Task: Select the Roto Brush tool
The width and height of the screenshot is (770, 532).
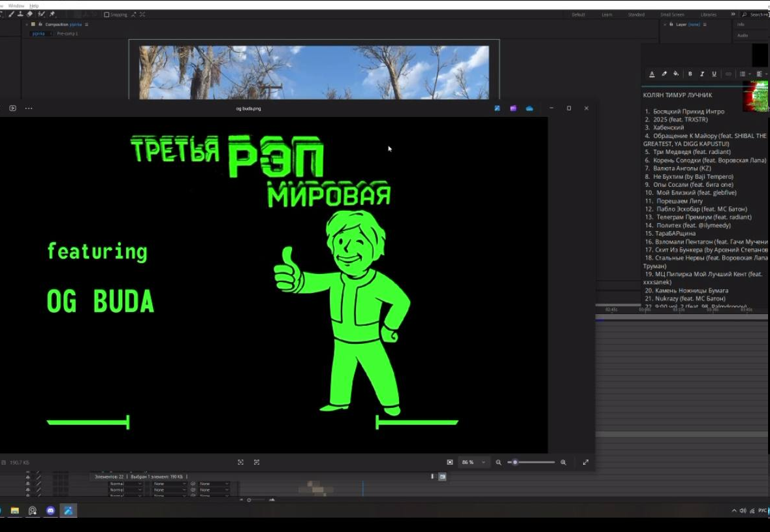Action: (41, 14)
